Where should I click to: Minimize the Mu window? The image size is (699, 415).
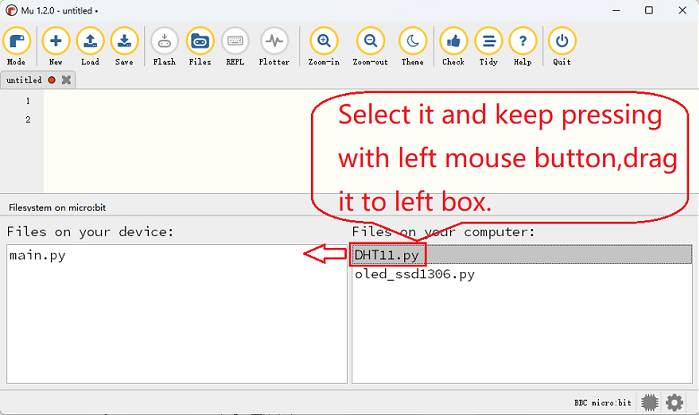616,10
